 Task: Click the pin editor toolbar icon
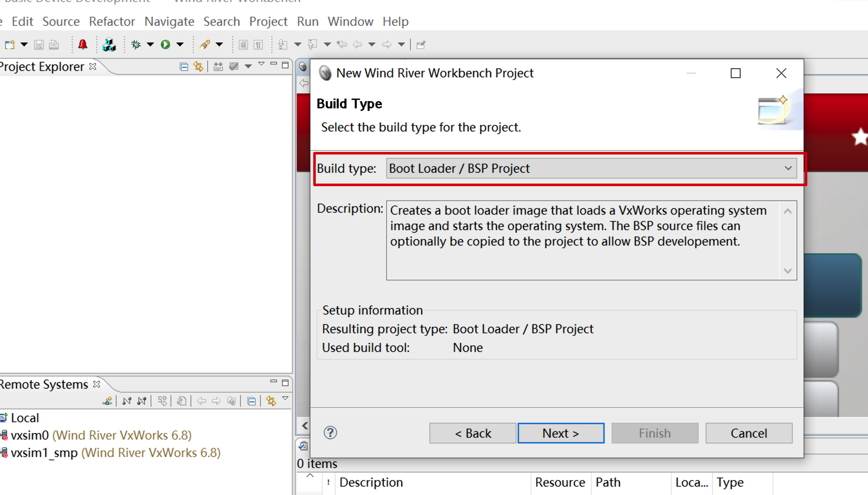[x=421, y=44]
